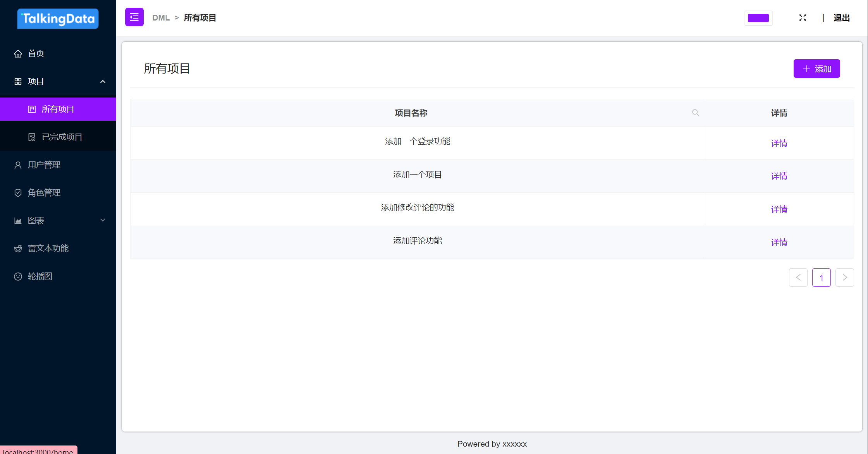Open 角色管理 via its shield icon
The width and height of the screenshot is (868, 454).
click(x=18, y=192)
